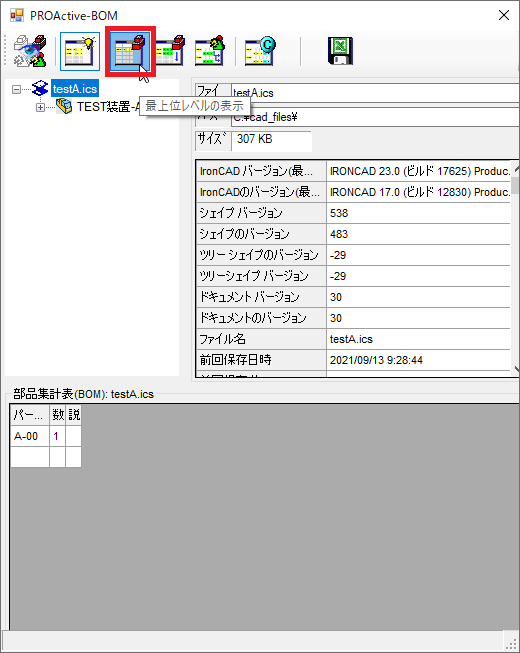Click the top level display toolbar icon
Viewport: 520px width, 653px height.
130,51
